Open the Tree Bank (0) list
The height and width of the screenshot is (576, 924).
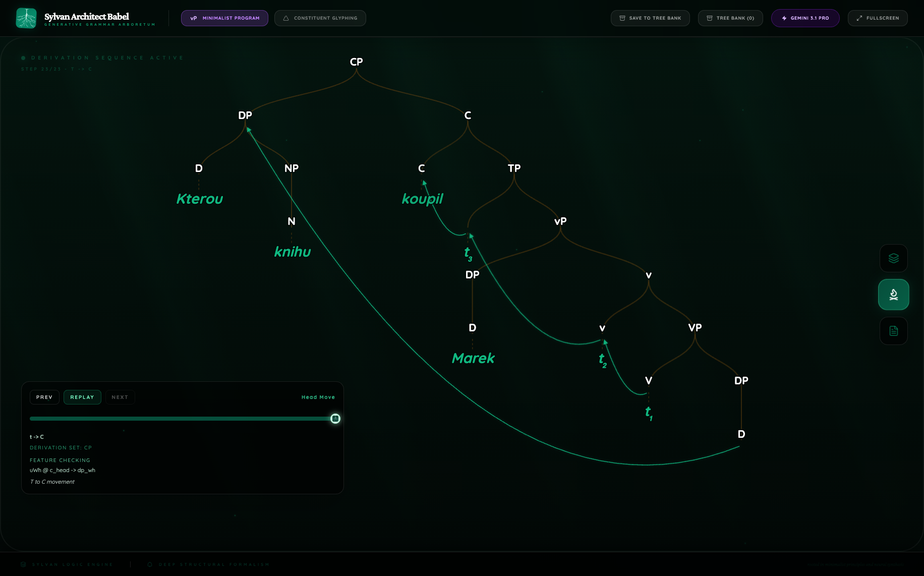pos(730,18)
